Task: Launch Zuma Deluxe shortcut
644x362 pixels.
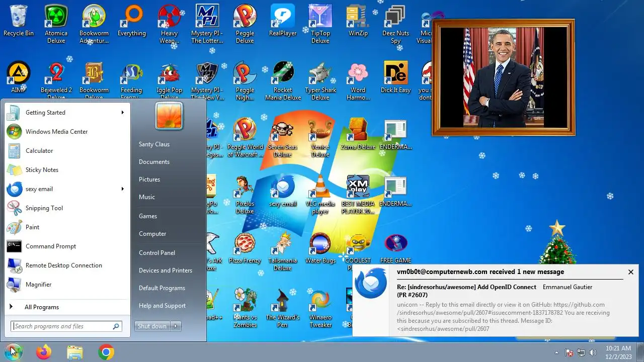Action: 358,135
